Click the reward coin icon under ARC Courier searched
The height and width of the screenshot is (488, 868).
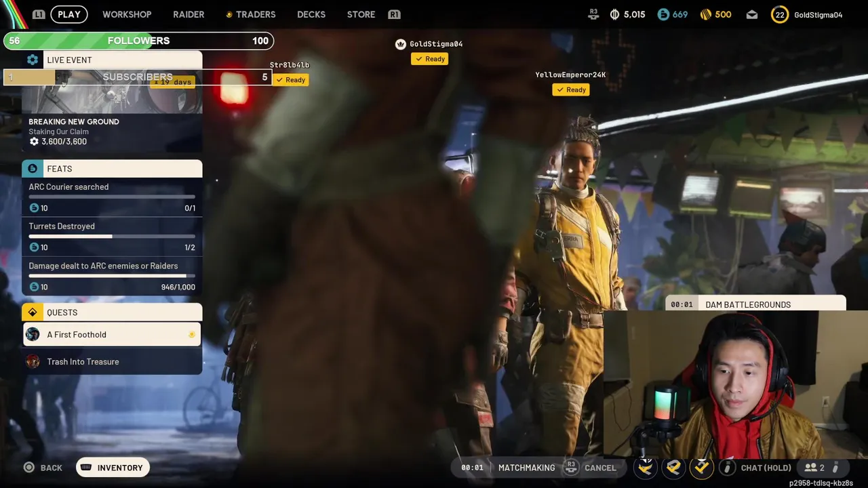(34, 208)
